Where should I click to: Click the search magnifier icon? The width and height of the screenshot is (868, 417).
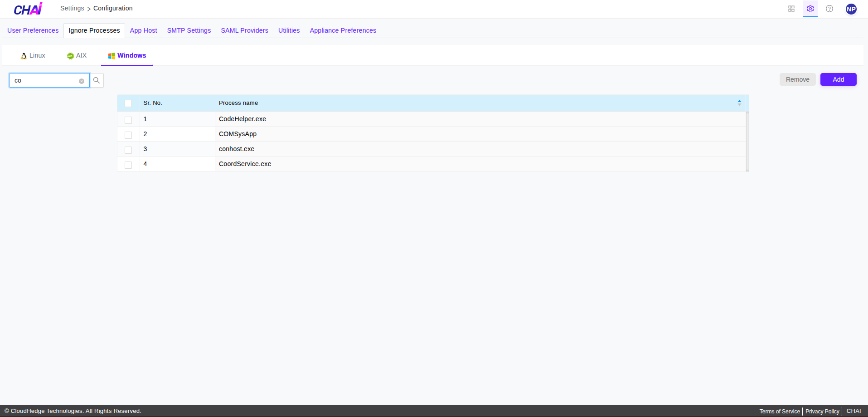point(97,80)
